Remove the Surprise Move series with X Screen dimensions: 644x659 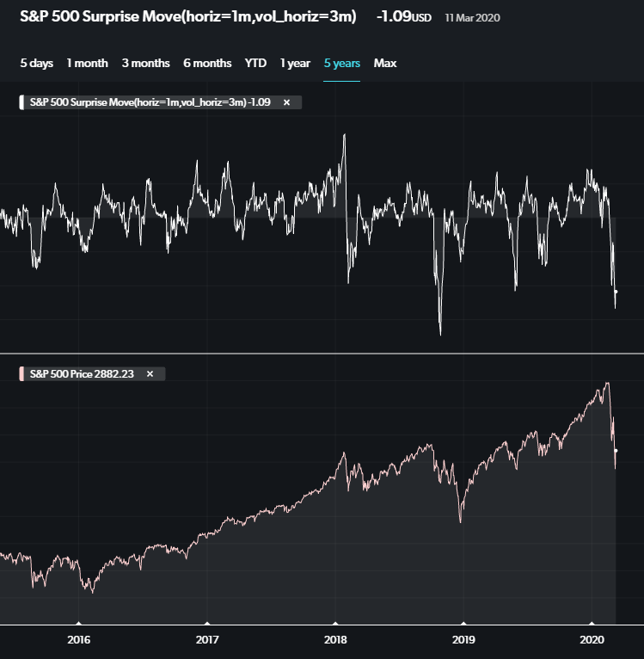[x=286, y=102]
